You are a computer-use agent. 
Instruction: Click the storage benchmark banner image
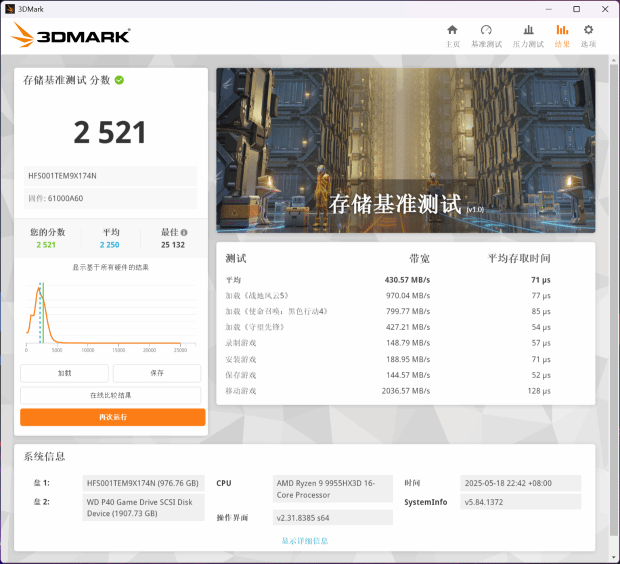406,150
